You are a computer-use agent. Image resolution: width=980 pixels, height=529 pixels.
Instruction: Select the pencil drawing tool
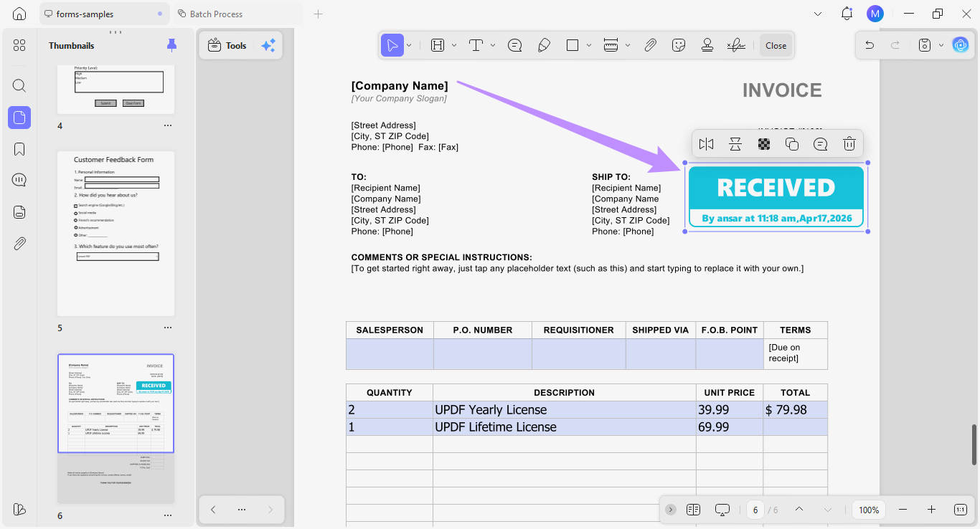click(x=544, y=45)
